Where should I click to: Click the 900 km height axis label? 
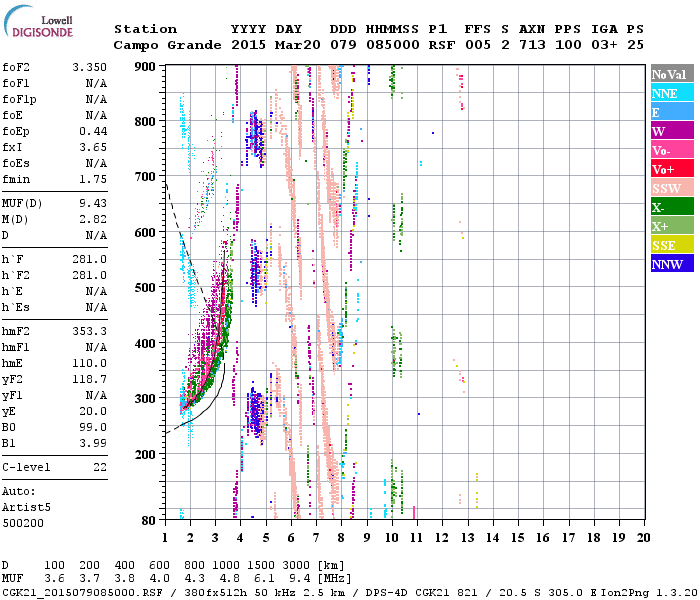145,67
